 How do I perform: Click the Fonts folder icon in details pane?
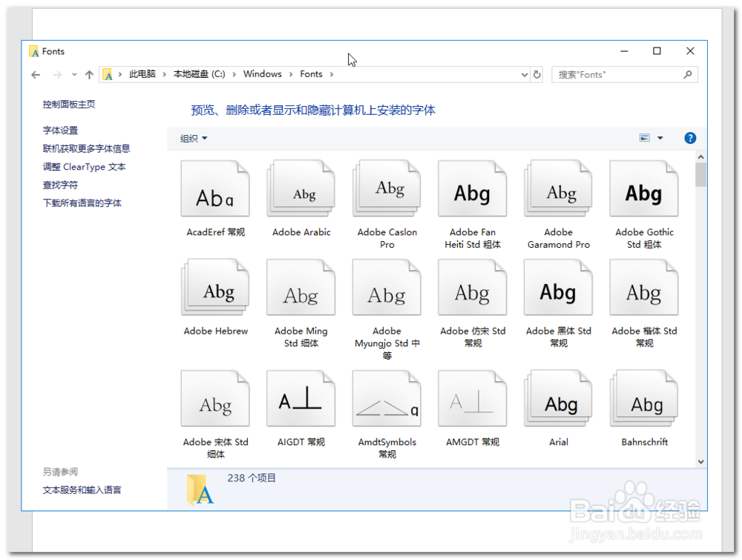[200, 489]
